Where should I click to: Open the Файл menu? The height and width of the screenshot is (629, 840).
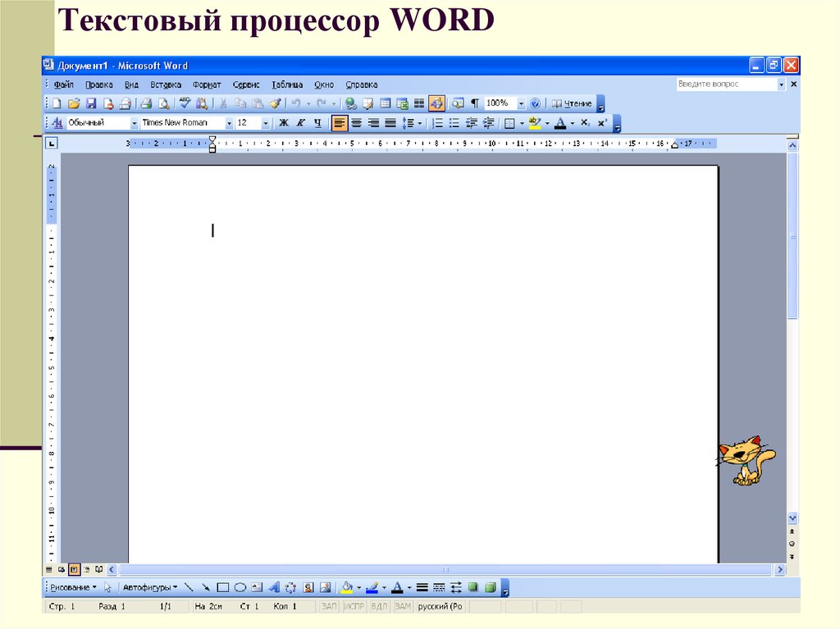63,84
